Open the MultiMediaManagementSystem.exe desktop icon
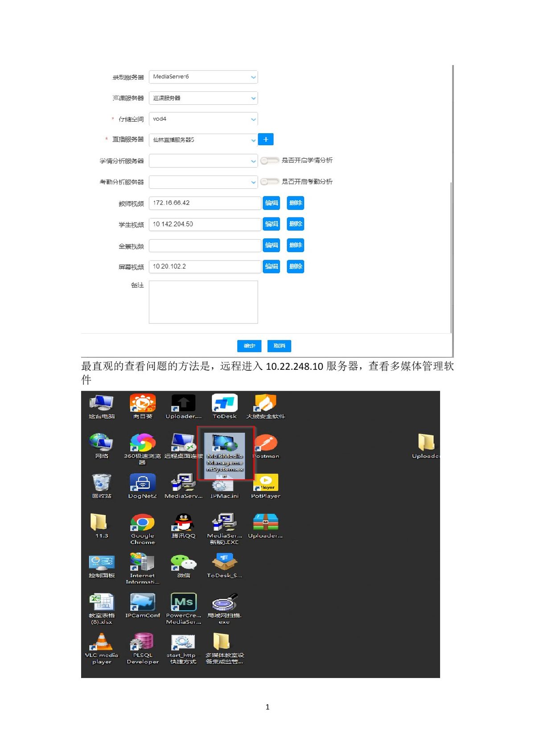This screenshot has width=535, height=756. point(225,446)
